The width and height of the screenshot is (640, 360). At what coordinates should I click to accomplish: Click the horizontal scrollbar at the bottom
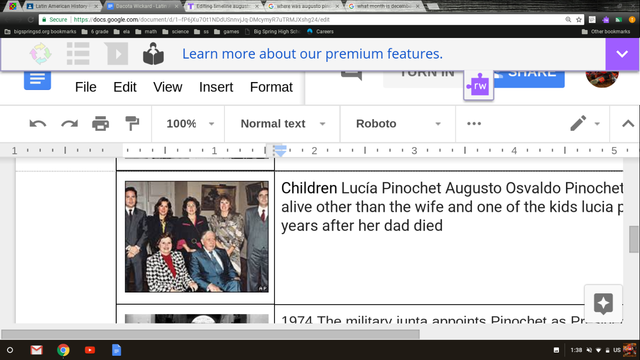[210, 334]
